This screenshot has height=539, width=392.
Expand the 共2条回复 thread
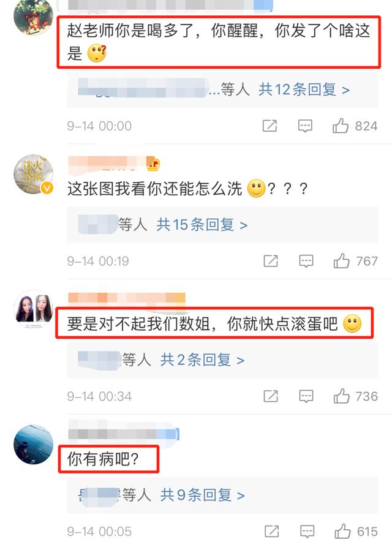pos(202,360)
